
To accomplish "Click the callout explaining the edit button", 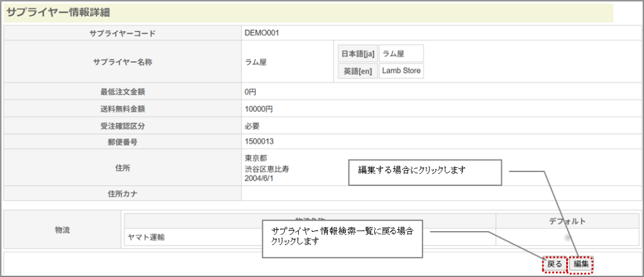I will pos(425,172).
